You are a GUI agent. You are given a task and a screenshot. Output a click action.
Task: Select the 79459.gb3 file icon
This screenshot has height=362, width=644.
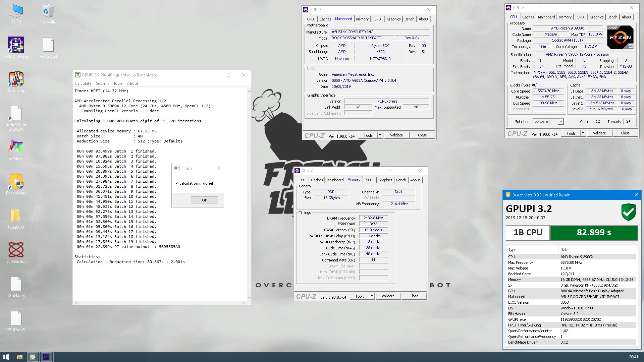48,48
